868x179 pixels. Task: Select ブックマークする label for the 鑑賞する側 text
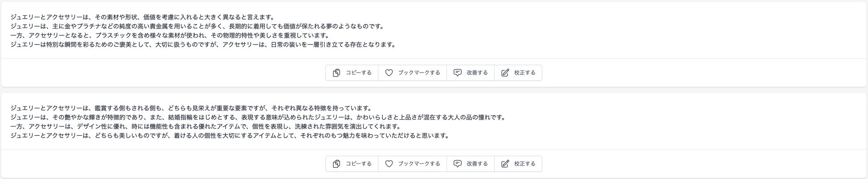[419, 163]
